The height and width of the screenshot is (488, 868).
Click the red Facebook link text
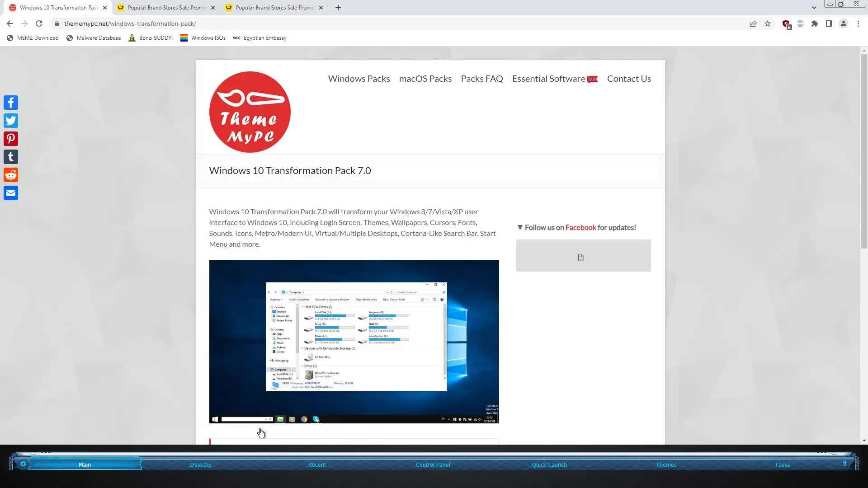580,227
